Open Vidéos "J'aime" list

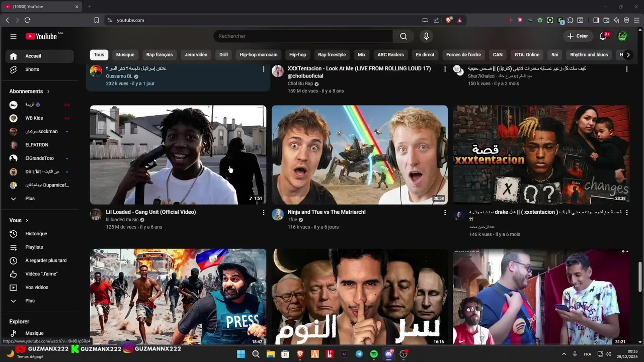click(40, 274)
